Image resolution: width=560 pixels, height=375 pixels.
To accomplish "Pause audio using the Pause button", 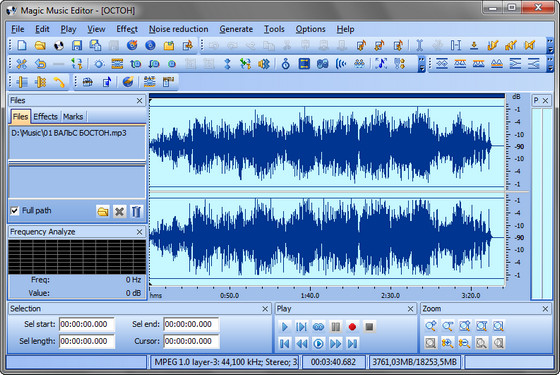I will [335, 327].
